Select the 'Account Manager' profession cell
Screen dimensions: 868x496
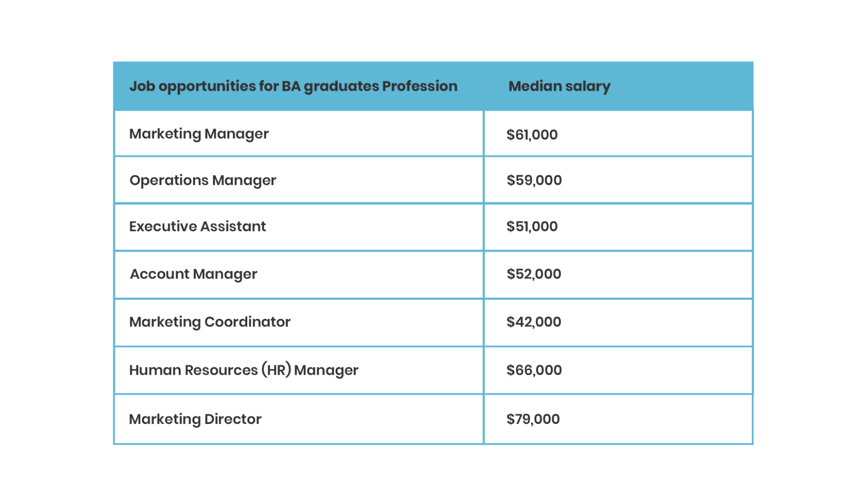(194, 274)
